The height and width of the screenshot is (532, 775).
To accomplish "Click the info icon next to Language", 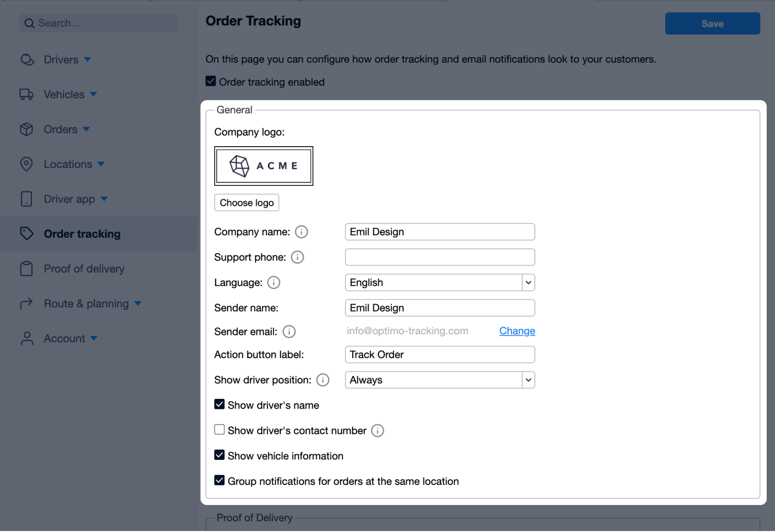I will [274, 283].
